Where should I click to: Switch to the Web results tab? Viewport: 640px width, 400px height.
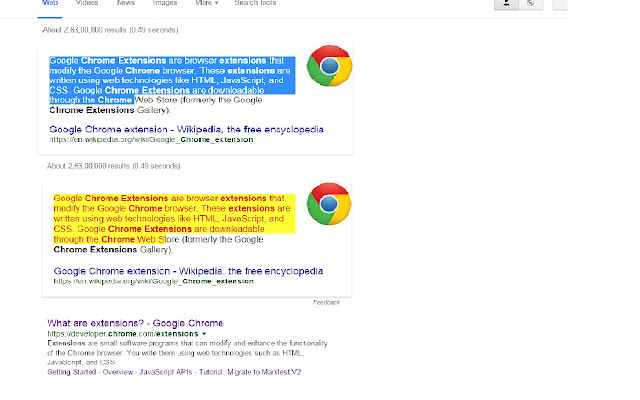click(50, 3)
